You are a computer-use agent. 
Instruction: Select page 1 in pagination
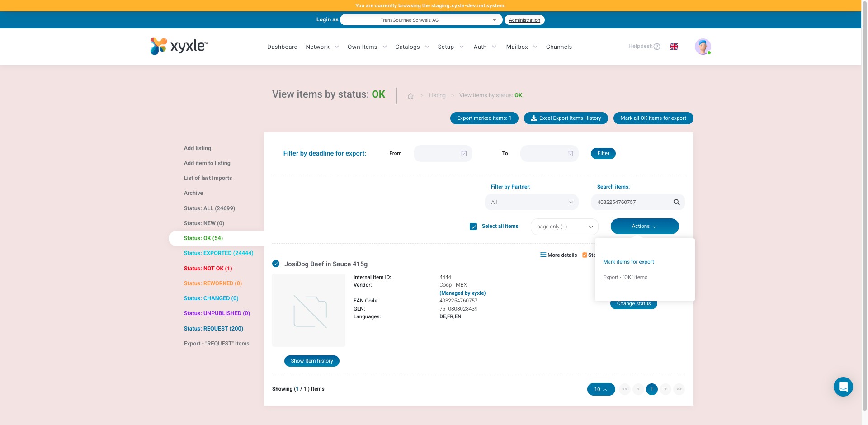(652, 389)
